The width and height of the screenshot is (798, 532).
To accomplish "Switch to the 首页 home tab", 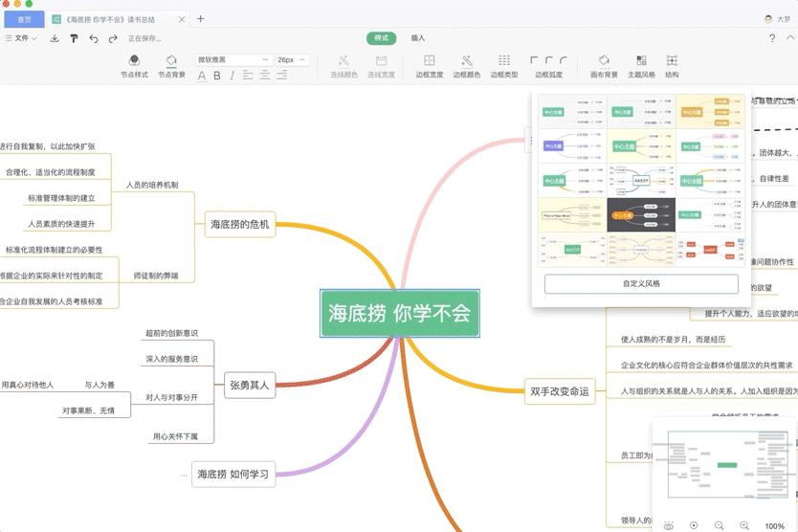I will 25,19.
